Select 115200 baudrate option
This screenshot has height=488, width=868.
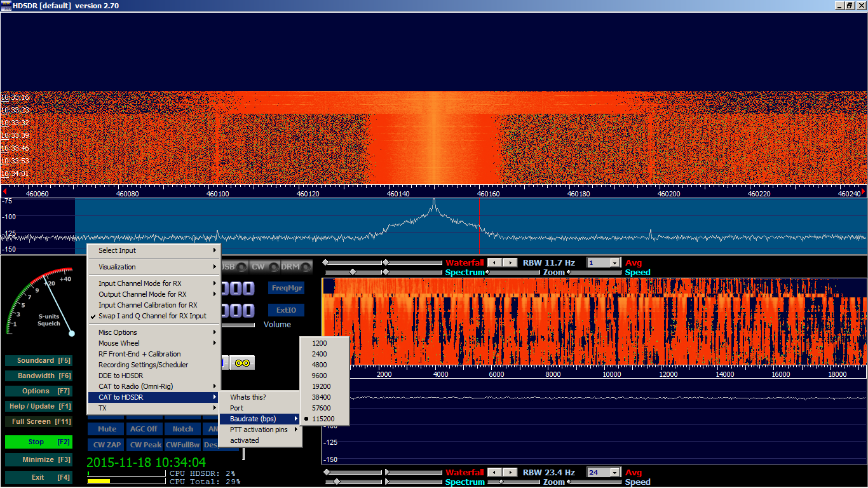click(x=323, y=419)
